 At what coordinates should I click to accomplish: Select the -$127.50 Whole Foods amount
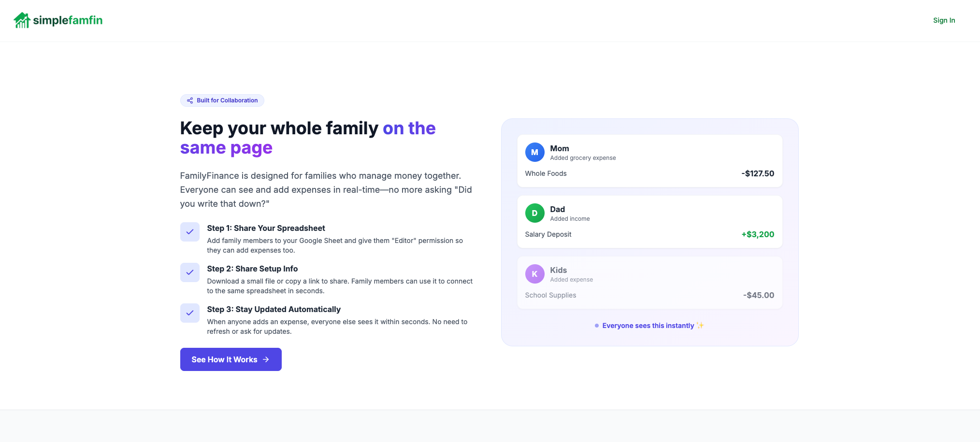tap(757, 173)
